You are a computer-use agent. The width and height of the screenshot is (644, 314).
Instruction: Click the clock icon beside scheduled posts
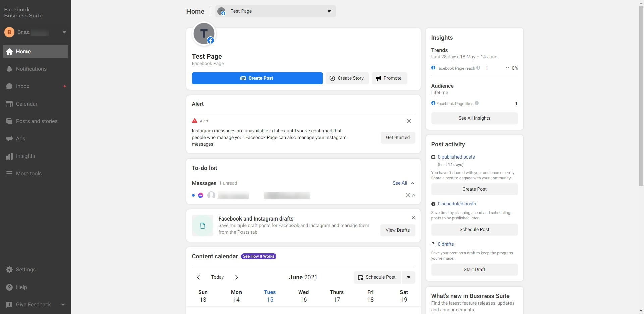(x=433, y=204)
